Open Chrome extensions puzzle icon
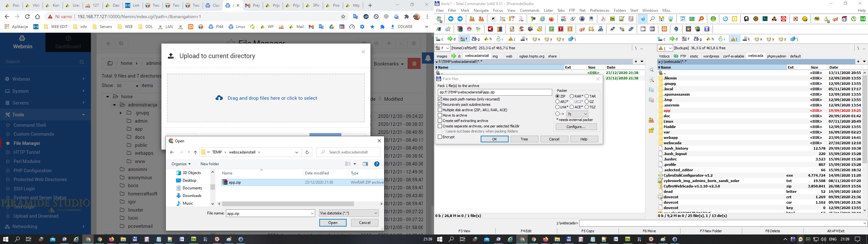Viewport: 868px width, 244px height. [407, 17]
